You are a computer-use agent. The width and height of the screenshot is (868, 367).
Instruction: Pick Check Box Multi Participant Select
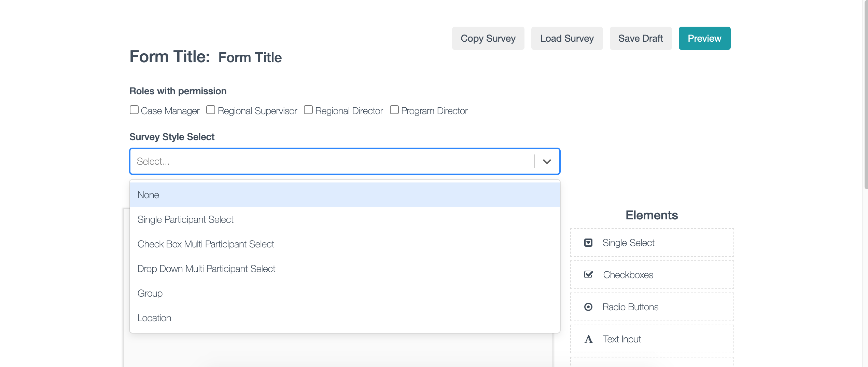(206, 244)
